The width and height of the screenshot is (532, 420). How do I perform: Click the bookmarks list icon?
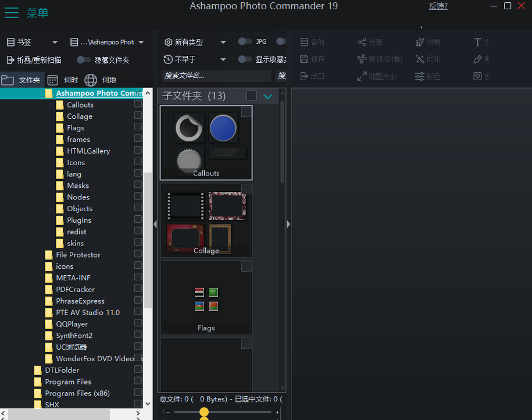click(10, 42)
